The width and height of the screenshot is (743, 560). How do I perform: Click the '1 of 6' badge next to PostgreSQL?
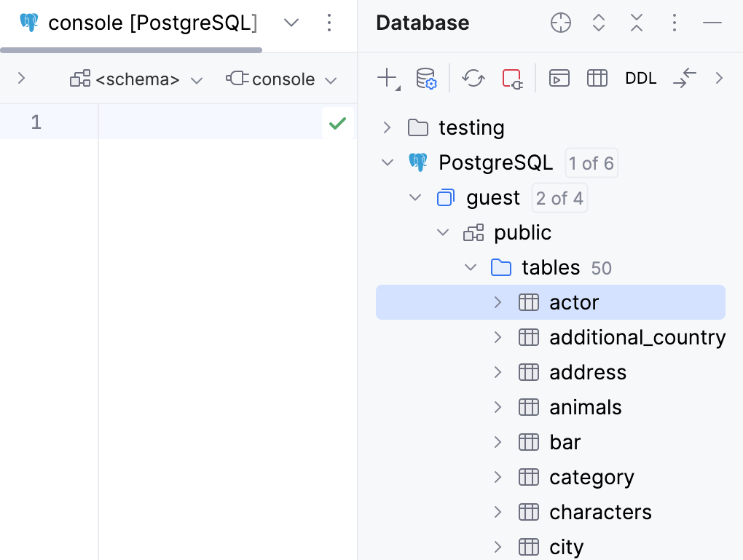(591, 162)
